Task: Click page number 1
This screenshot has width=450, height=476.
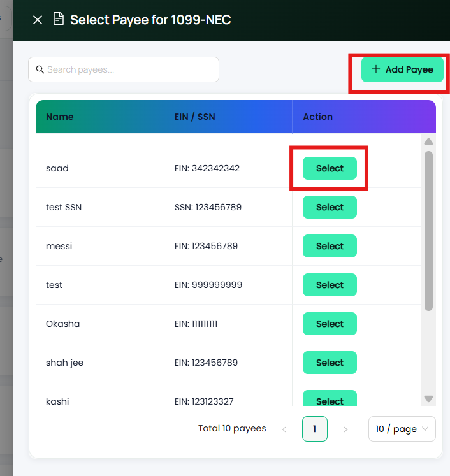Action: (315, 429)
